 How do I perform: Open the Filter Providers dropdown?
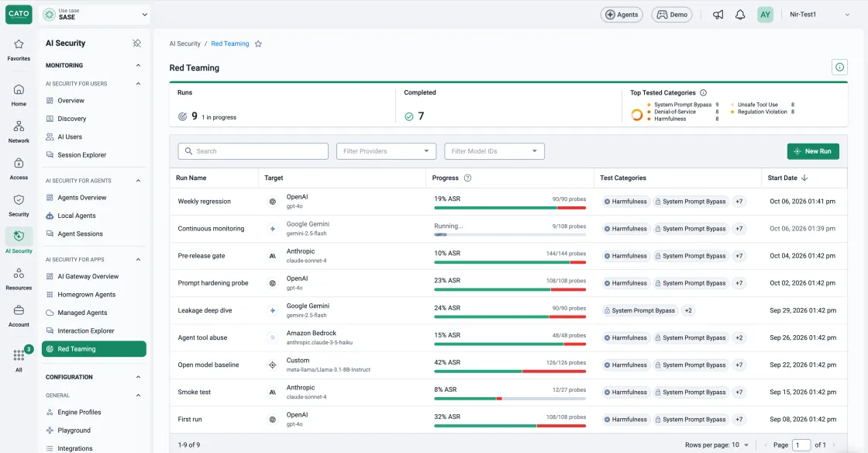[x=386, y=151]
